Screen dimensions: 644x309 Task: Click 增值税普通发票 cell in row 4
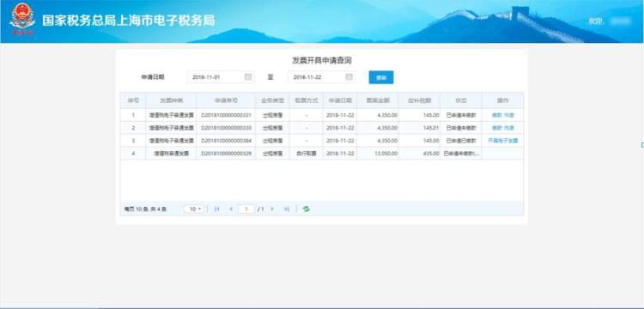[x=171, y=154]
